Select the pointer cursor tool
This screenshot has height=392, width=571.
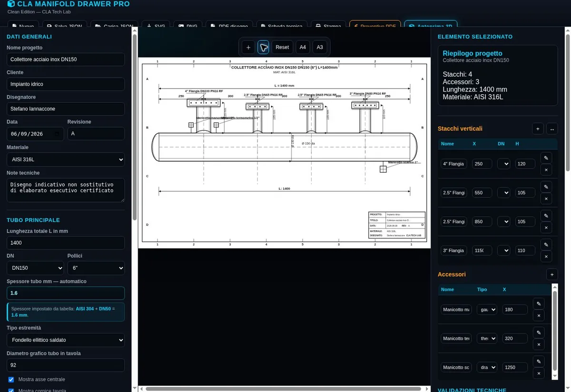pyautogui.click(x=263, y=47)
